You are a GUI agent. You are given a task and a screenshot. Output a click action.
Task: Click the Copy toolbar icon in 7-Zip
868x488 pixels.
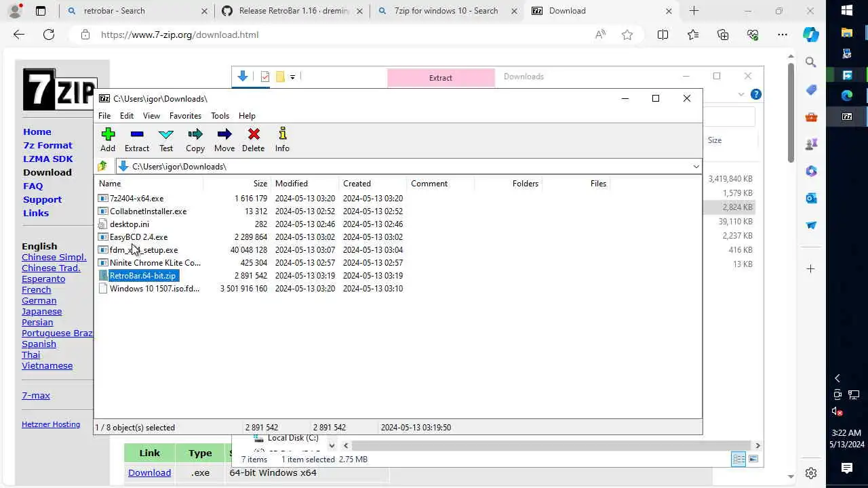[195, 140]
